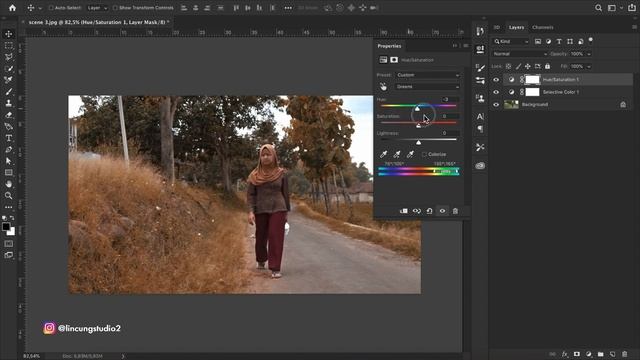Select the Move tool in the toolbar

coord(9,34)
